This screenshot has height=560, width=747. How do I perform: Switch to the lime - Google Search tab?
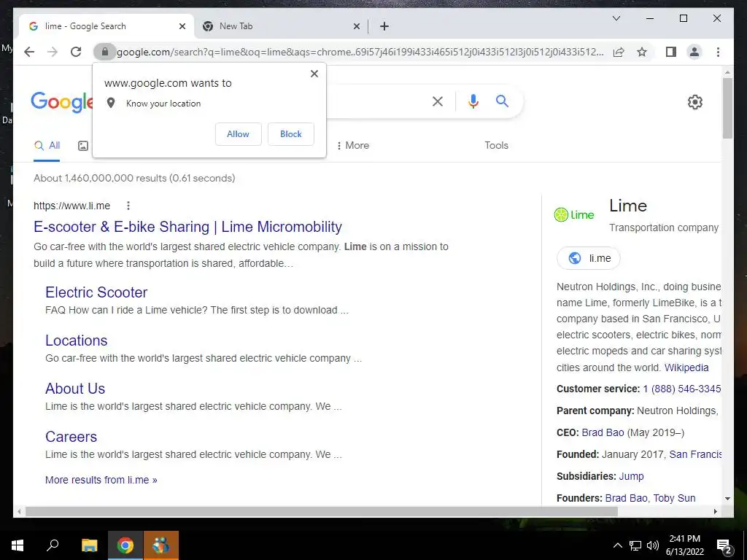[106, 26]
